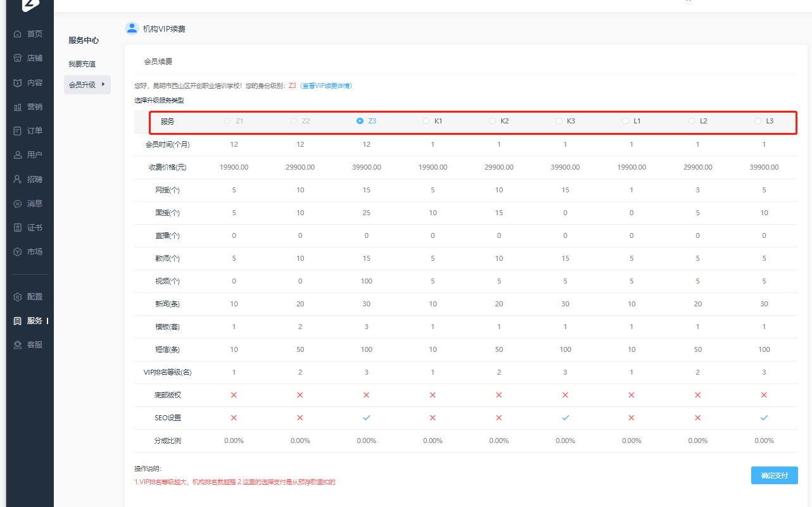Click the user icon beside 用户
812x507 pixels.
click(18, 155)
